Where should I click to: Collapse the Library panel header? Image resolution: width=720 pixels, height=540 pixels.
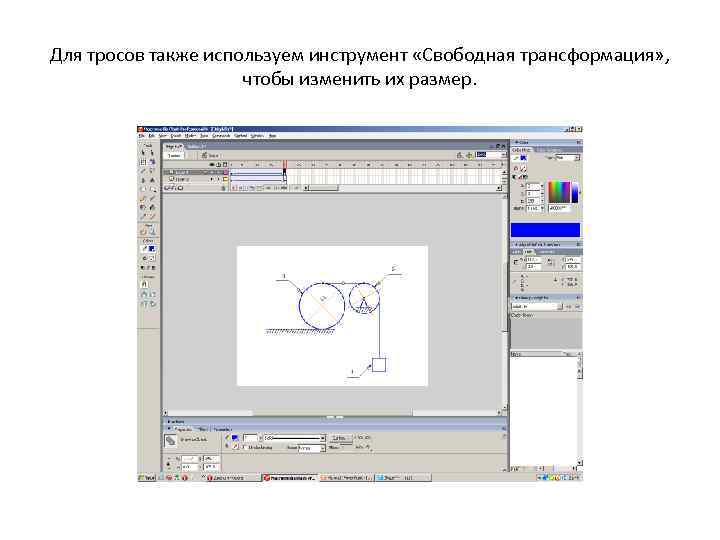(514, 298)
